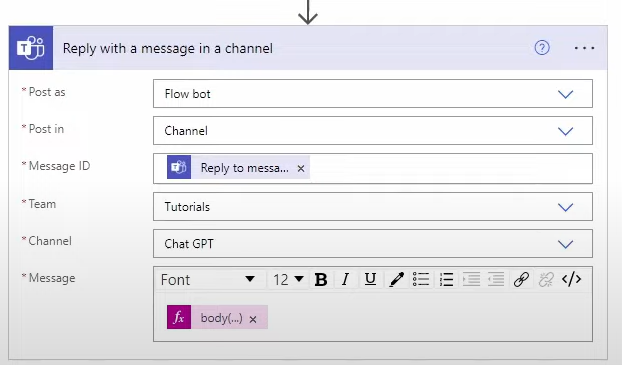Expand the Channel dropdown
This screenshot has width=622, height=365.
565,244
